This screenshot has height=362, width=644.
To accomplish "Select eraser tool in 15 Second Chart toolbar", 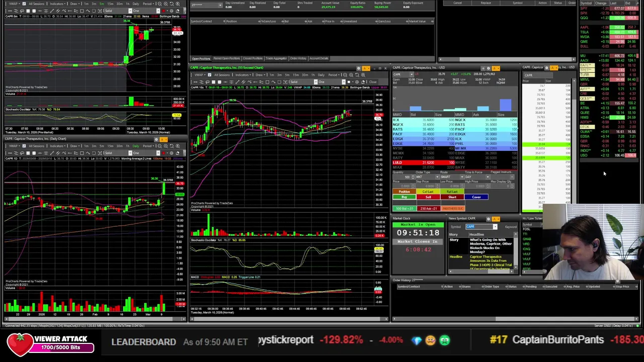I will (x=363, y=82).
